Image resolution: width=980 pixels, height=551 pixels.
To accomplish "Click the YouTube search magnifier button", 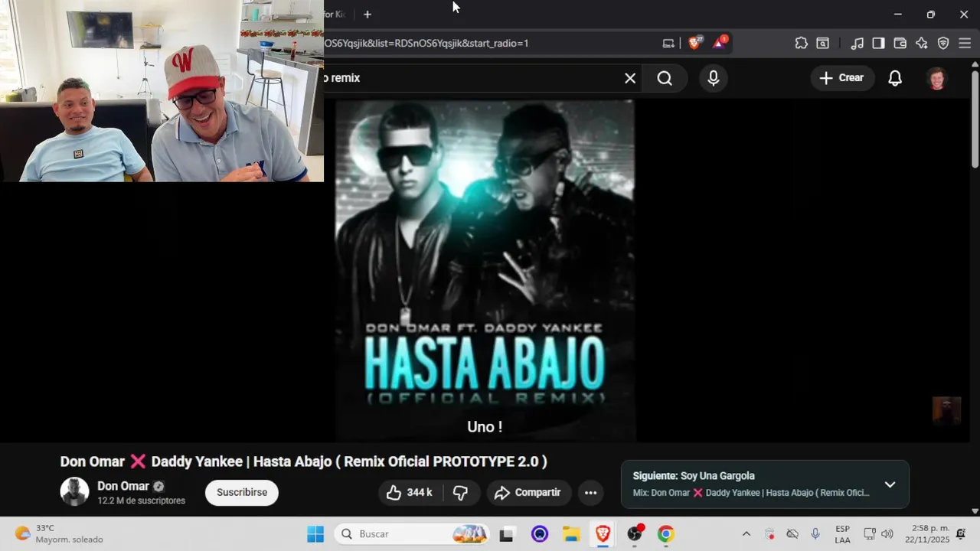I will click(x=665, y=78).
